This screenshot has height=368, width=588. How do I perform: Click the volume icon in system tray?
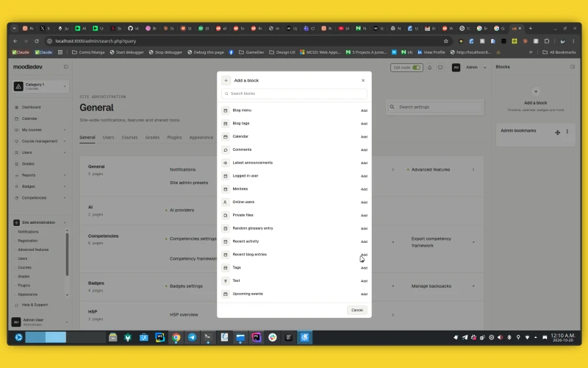pyautogui.click(x=501, y=337)
